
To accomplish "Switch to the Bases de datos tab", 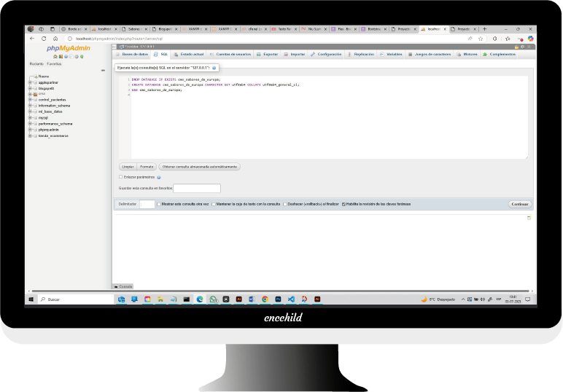I will click(132, 54).
